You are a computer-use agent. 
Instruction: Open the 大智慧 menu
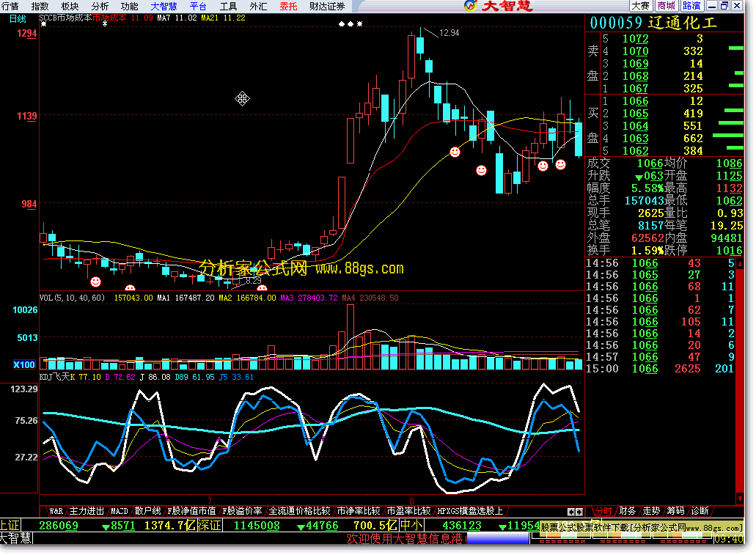click(x=164, y=7)
